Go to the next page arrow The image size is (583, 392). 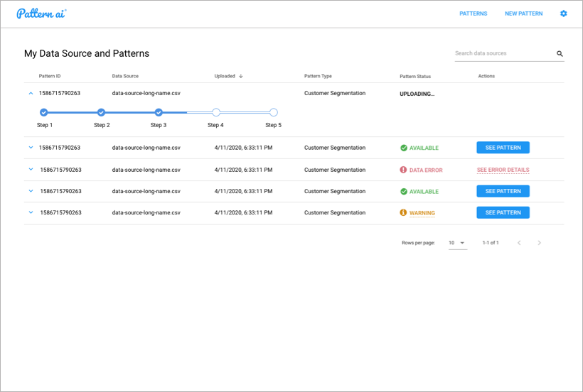pyautogui.click(x=539, y=243)
